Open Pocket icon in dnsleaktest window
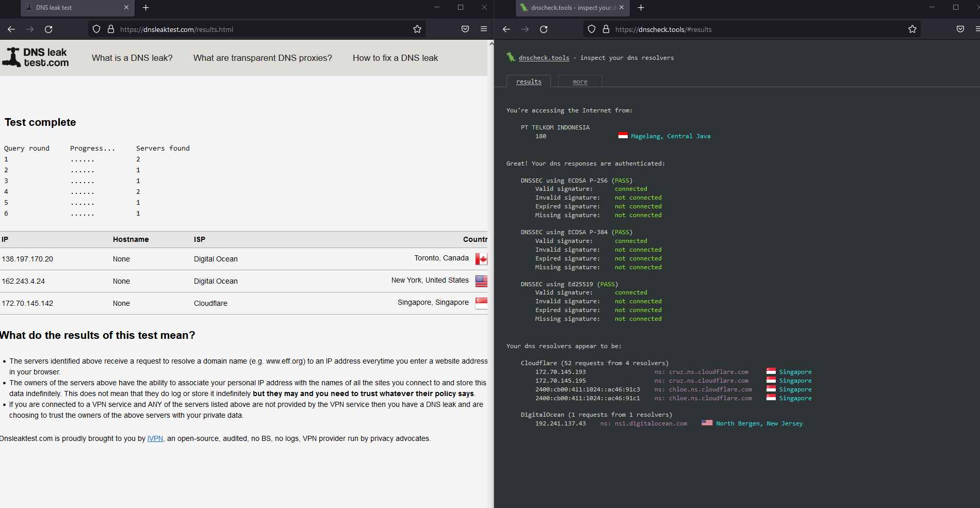The height and width of the screenshot is (508, 980). tap(465, 29)
